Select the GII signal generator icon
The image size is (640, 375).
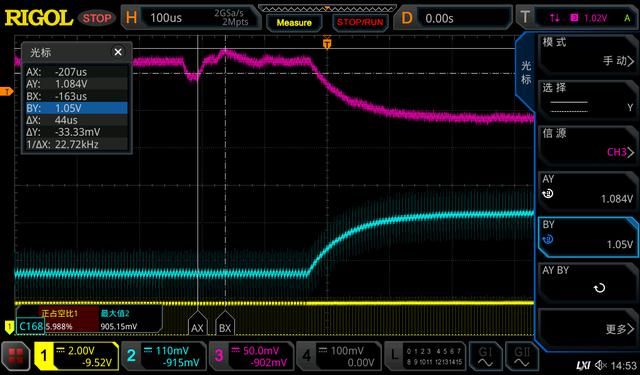[522, 356]
